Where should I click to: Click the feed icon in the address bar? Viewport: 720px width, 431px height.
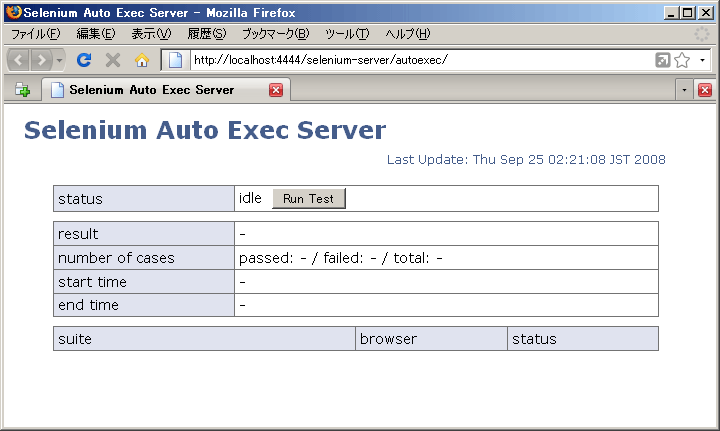click(662, 60)
